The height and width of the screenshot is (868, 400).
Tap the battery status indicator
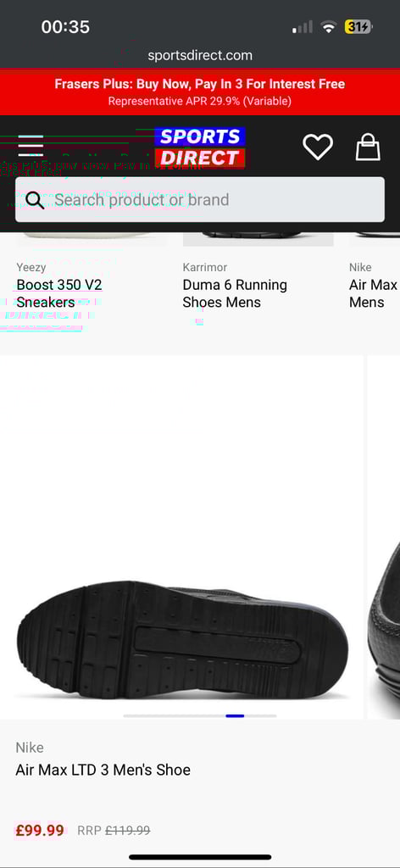[358, 26]
